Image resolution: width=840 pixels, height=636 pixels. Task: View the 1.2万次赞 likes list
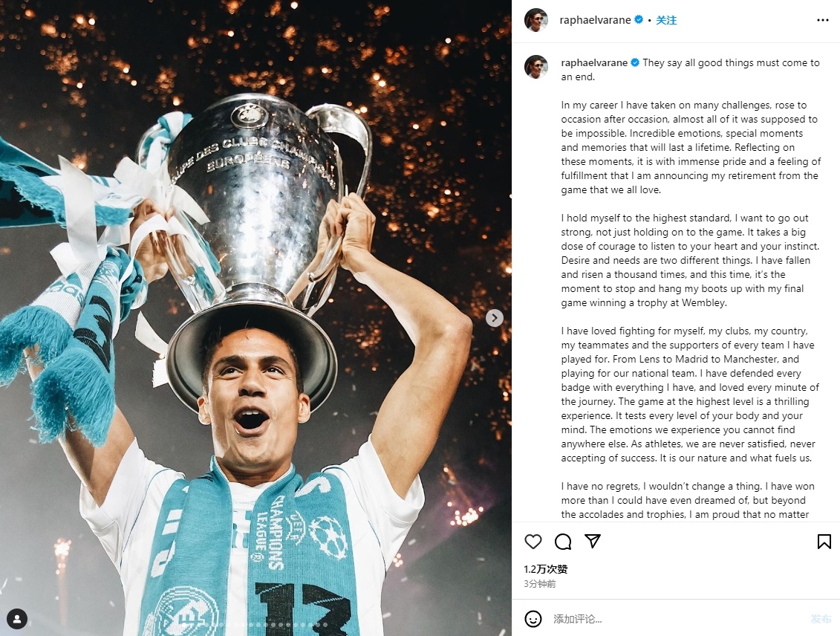[x=546, y=569]
